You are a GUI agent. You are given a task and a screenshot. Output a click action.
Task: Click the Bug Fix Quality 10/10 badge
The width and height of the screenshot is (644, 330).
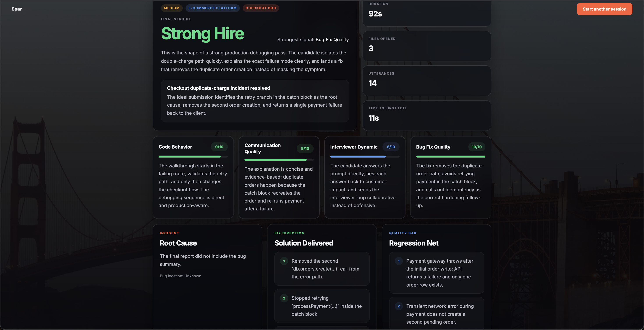476,147
